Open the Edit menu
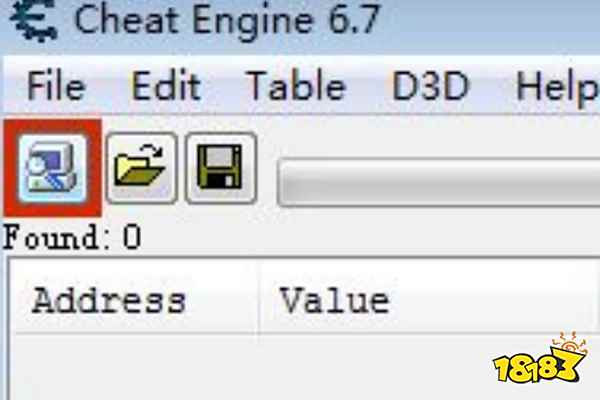 (166, 87)
